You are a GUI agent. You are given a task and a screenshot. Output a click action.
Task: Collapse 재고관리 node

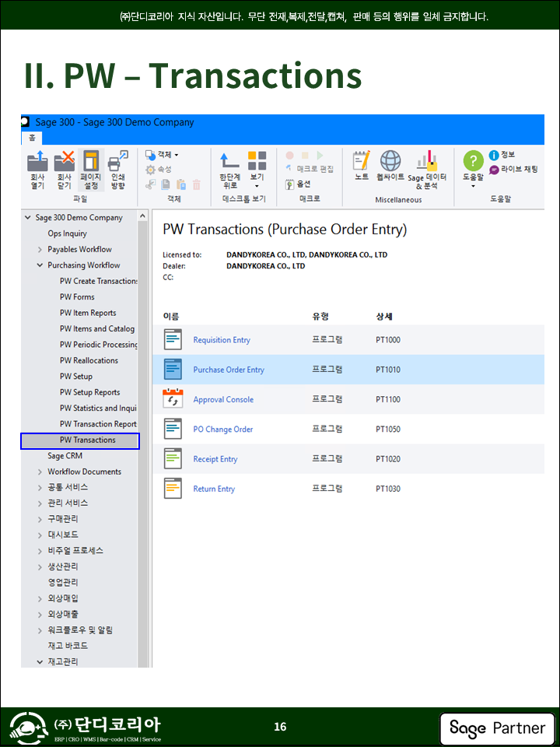40,661
